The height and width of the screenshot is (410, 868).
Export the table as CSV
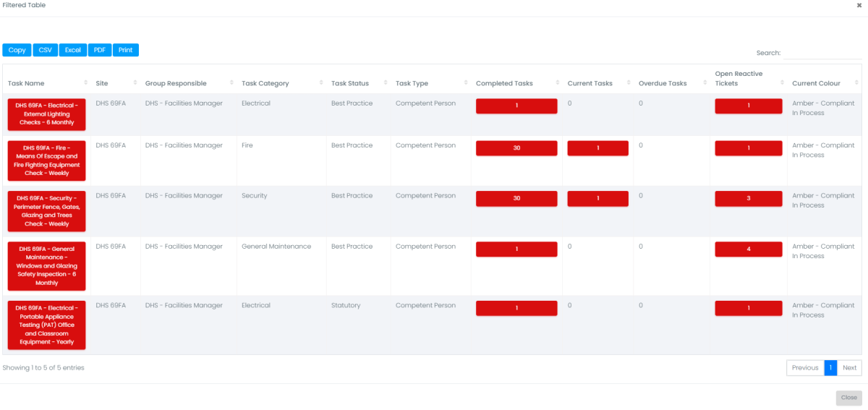coord(45,50)
